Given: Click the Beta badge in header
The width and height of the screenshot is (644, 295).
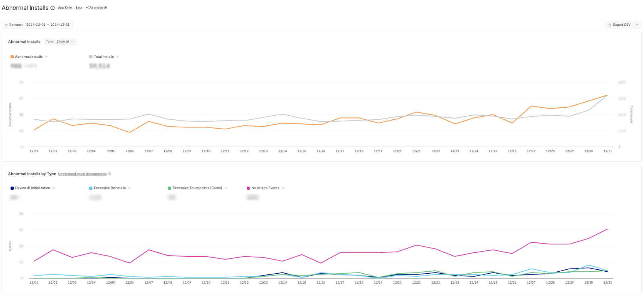Looking at the screenshot, I should point(79,8).
